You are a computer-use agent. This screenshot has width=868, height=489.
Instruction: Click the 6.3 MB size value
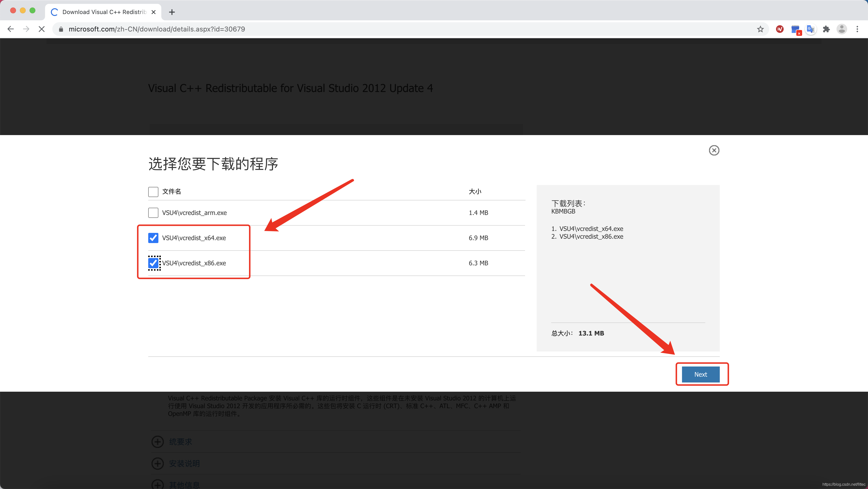[478, 263]
